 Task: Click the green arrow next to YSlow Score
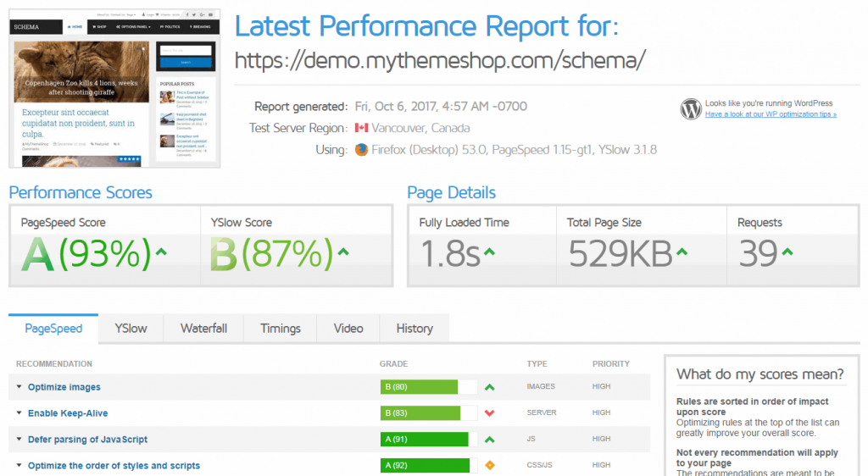[343, 252]
